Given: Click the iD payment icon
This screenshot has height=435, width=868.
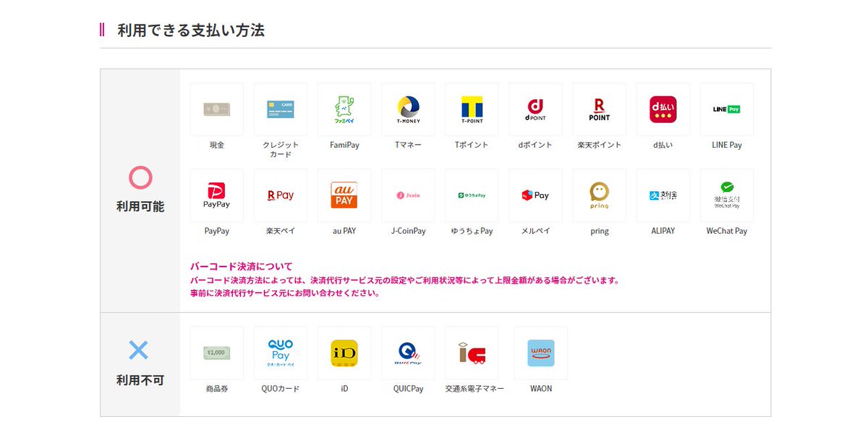Looking at the screenshot, I should 344,353.
